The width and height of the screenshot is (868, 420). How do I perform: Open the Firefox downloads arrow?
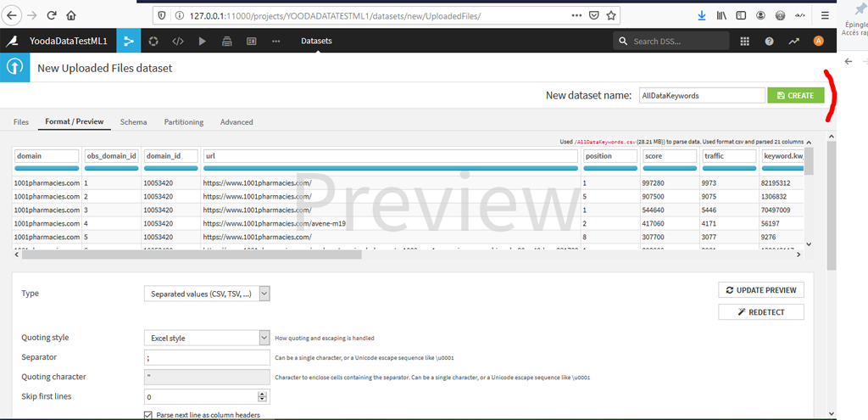[x=702, y=16]
